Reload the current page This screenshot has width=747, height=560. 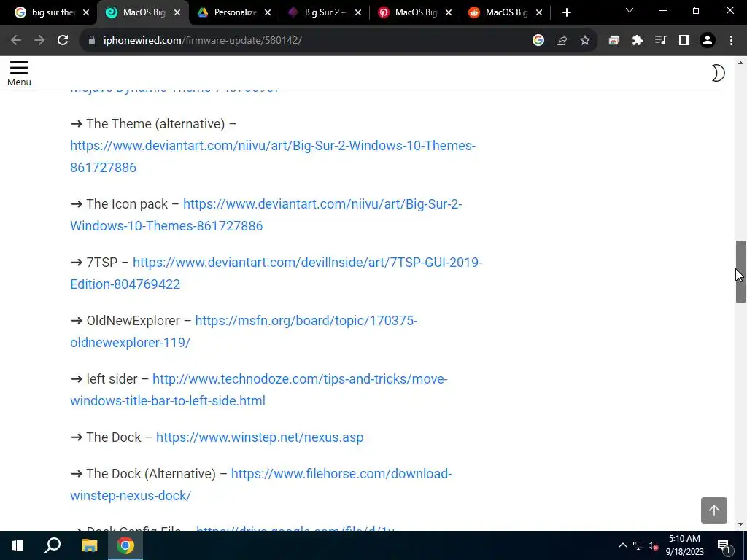(63, 41)
